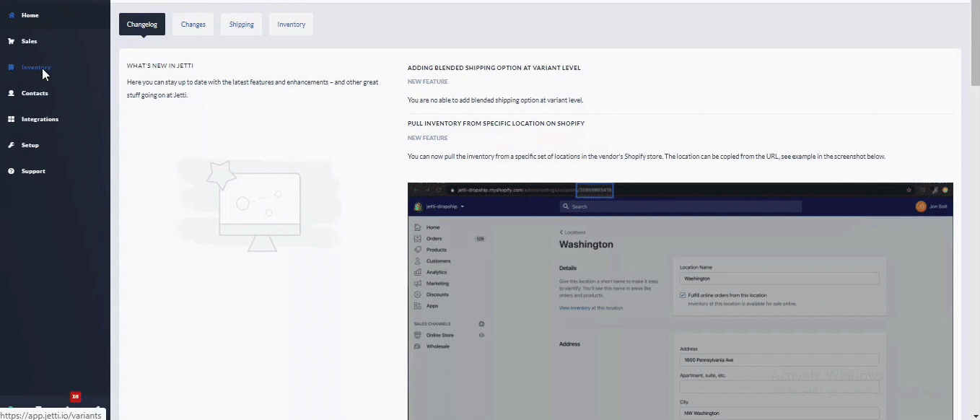Switch to the Shipping tab
Viewport: 980px width, 420px height.
242,25
